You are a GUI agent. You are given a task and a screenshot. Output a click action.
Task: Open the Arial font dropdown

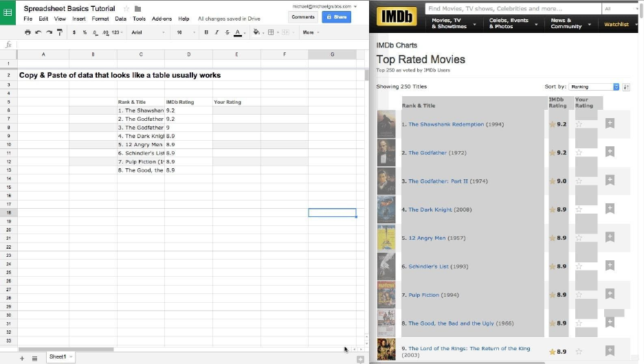click(148, 32)
